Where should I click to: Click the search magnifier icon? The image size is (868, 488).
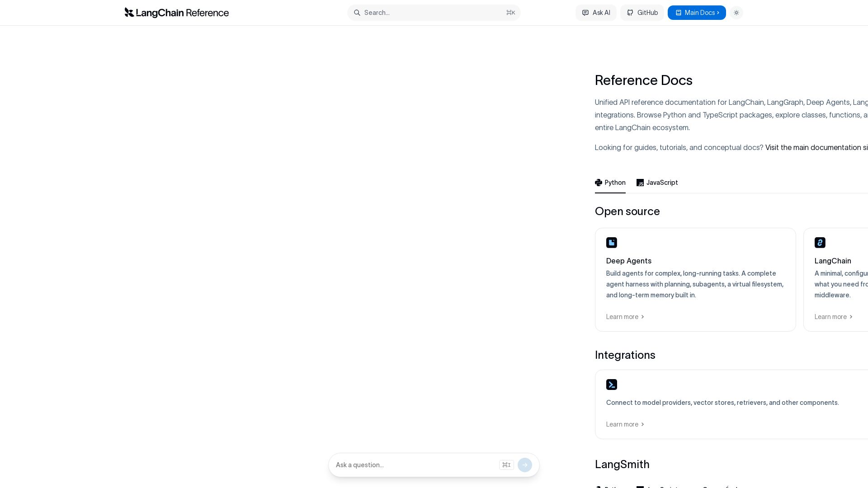point(357,13)
